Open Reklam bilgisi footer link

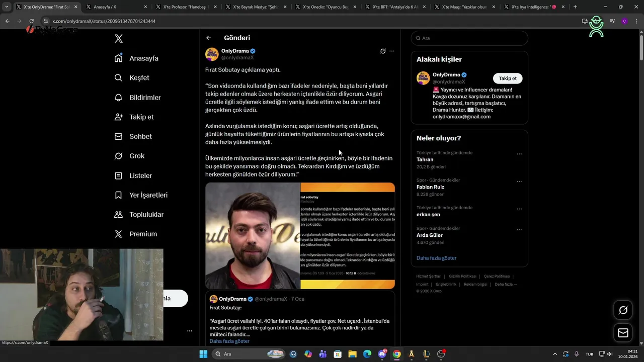point(475,285)
